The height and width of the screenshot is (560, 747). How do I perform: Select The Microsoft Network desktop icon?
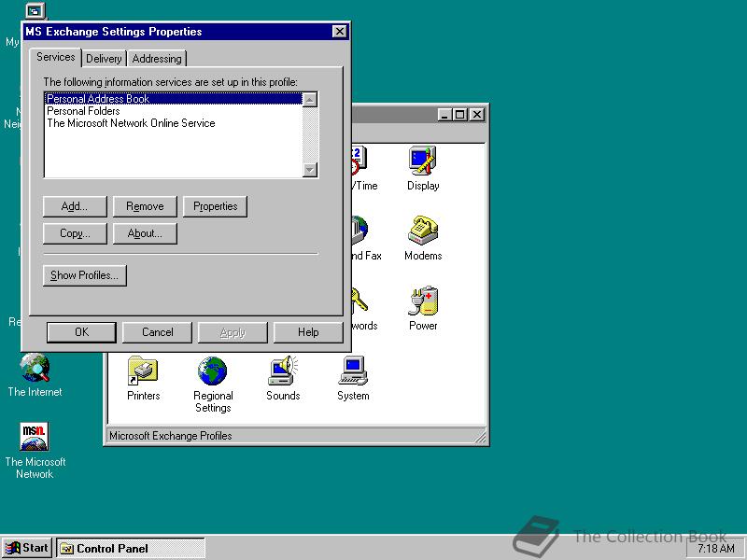coord(35,451)
